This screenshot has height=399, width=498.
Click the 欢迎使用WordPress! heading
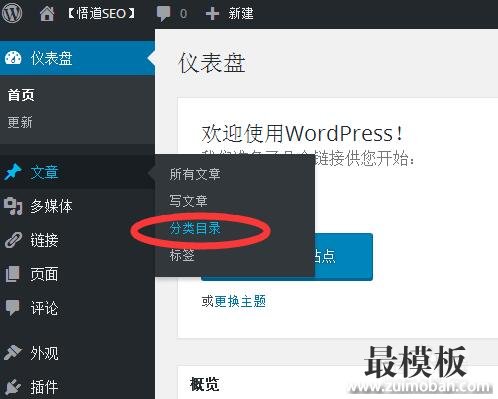303,133
